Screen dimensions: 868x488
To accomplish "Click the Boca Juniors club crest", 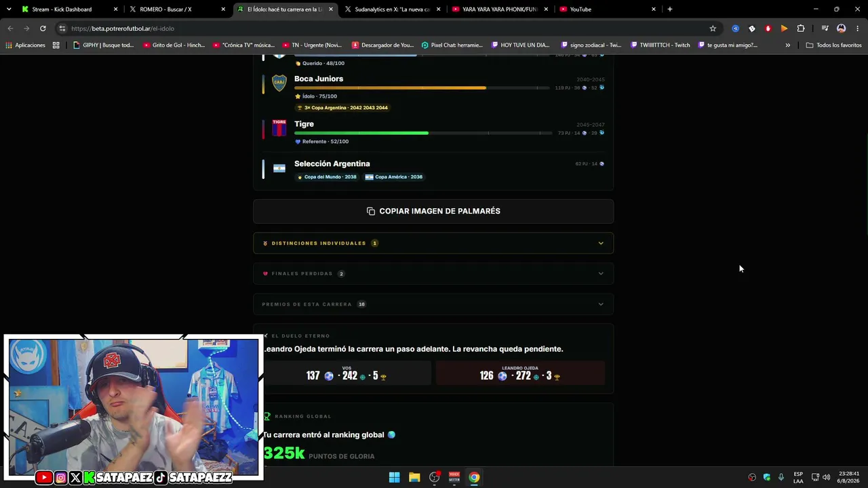I will (279, 83).
